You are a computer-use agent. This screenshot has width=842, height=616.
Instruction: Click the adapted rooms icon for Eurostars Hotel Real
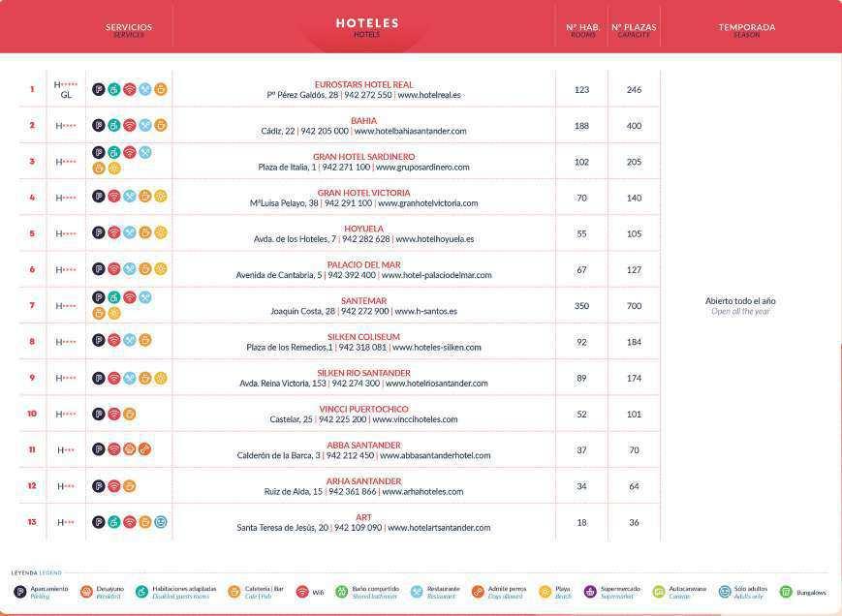click(113, 89)
